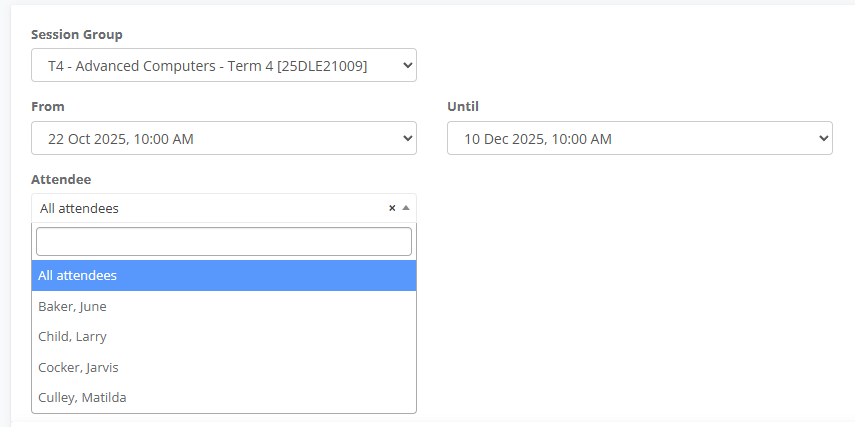The height and width of the screenshot is (427, 855).
Task: Click the From field label
Action: pyautogui.click(x=48, y=106)
